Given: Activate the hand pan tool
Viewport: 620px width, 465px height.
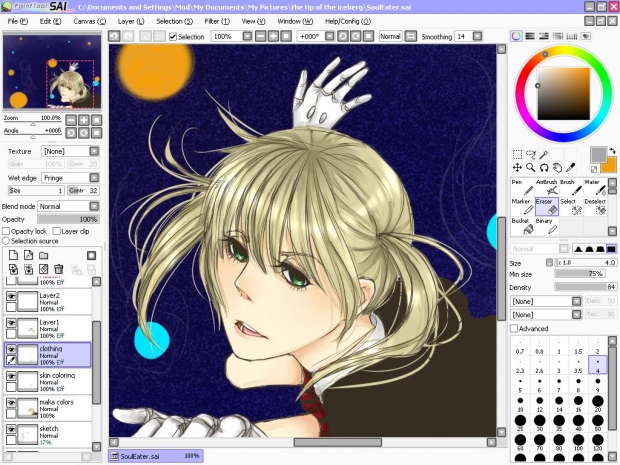Looking at the screenshot, I should click(558, 168).
